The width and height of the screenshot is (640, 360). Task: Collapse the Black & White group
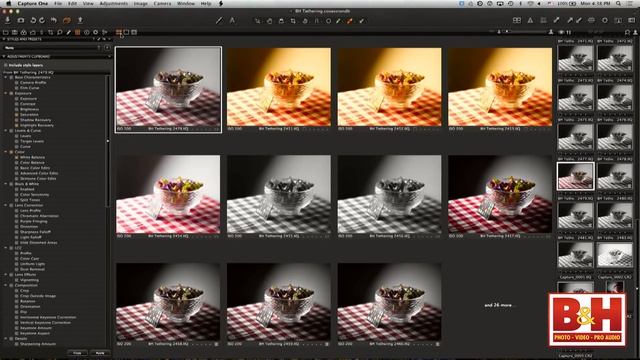6,184
